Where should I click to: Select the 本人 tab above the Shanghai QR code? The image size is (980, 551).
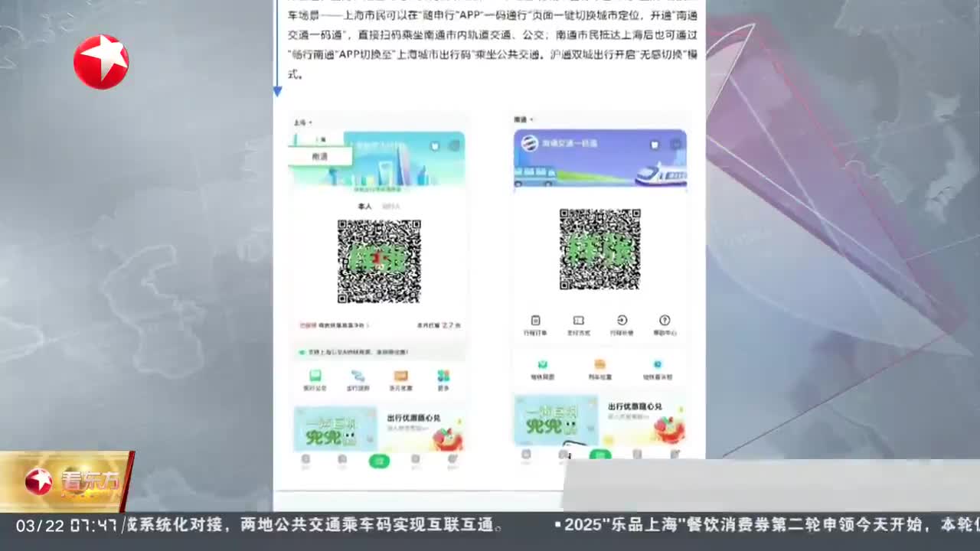(x=364, y=206)
